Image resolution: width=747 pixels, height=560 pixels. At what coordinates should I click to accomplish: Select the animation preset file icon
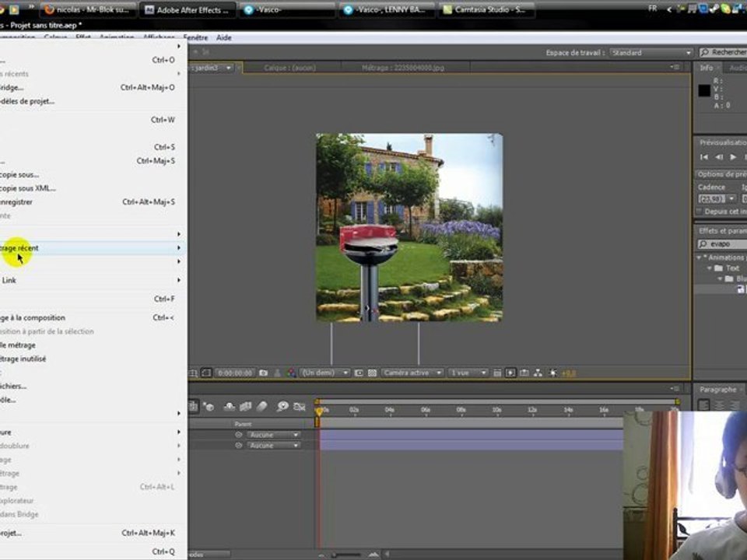point(741,289)
